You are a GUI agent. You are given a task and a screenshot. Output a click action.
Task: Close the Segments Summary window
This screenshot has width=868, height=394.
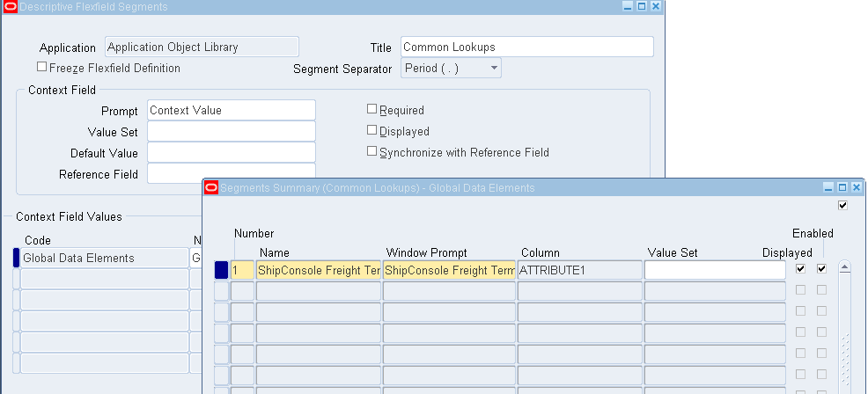[x=857, y=187]
